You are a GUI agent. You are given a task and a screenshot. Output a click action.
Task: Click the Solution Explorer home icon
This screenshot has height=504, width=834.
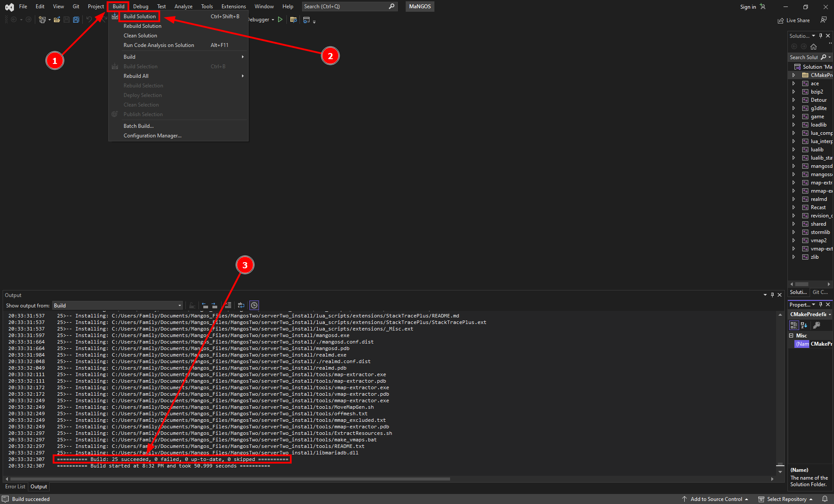(x=814, y=47)
